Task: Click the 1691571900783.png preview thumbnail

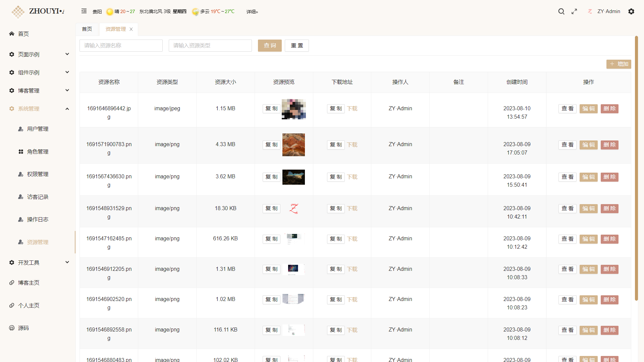Action: tap(293, 145)
